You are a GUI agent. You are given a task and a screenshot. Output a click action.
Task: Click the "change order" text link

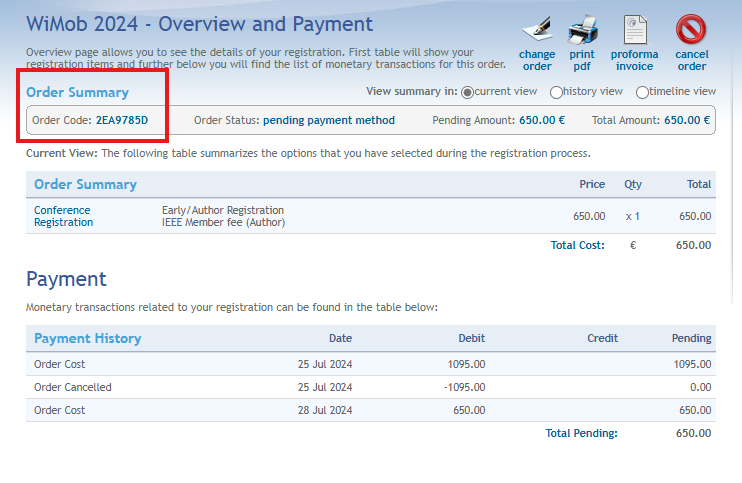(537, 60)
